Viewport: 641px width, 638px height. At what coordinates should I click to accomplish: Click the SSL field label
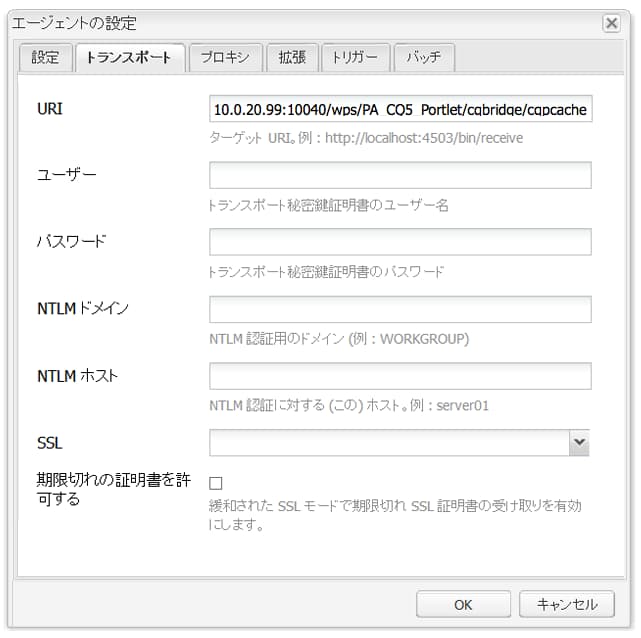(49, 443)
